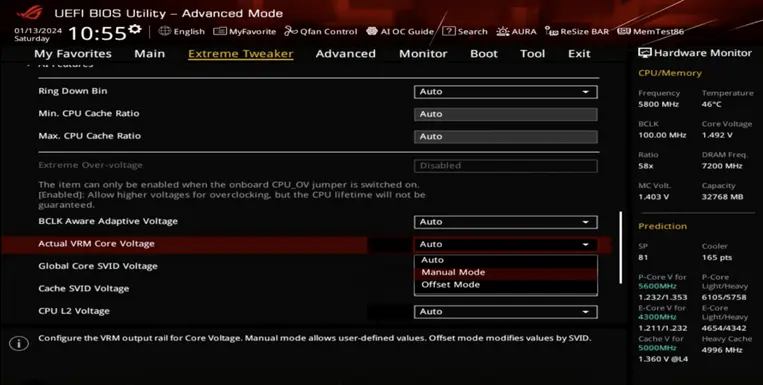The height and width of the screenshot is (385, 763).
Task: Click the 4996 MHz Heavy Cache value
Action: pyautogui.click(x=722, y=350)
